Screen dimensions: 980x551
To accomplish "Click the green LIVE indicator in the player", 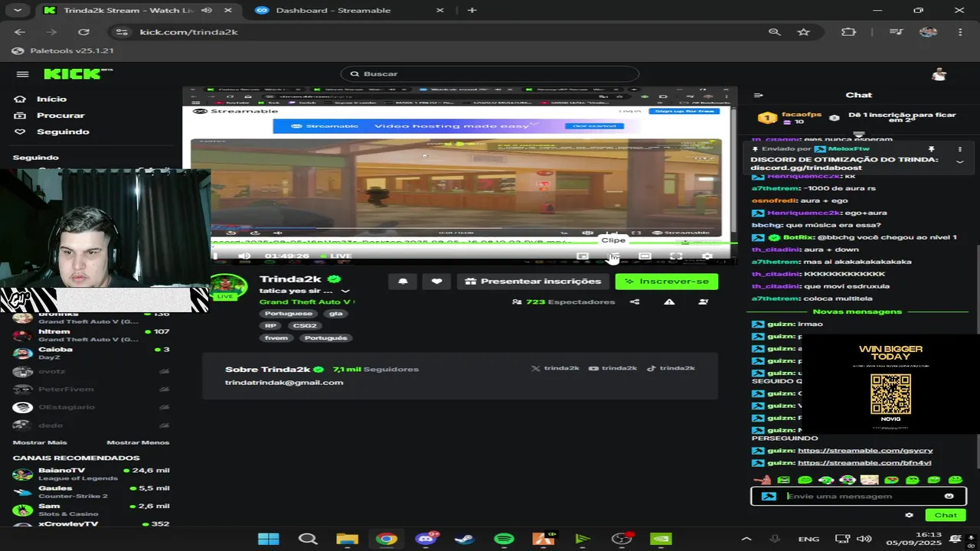I will pyautogui.click(x=337, y=256).
